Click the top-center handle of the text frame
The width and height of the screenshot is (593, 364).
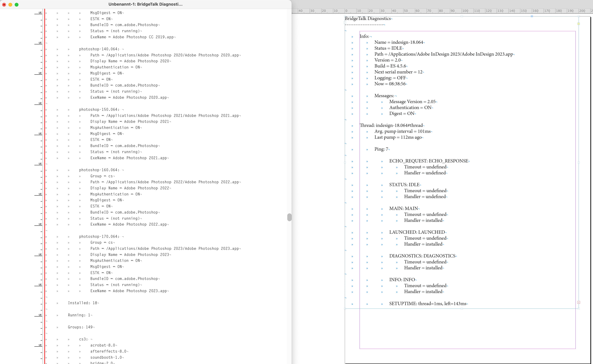(x=462, y=16)
